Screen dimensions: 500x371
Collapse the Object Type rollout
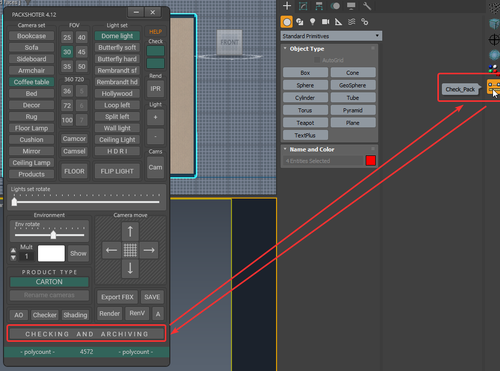click(x=307, y=49)
